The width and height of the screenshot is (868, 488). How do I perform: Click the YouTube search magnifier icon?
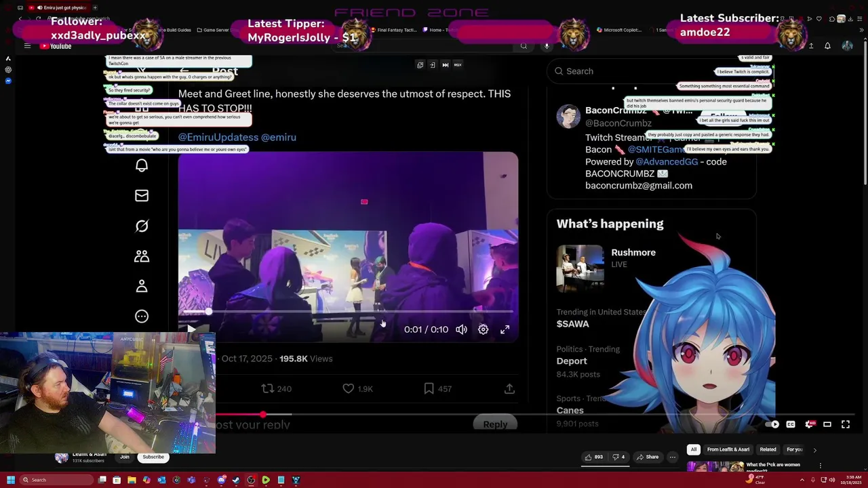524,46
